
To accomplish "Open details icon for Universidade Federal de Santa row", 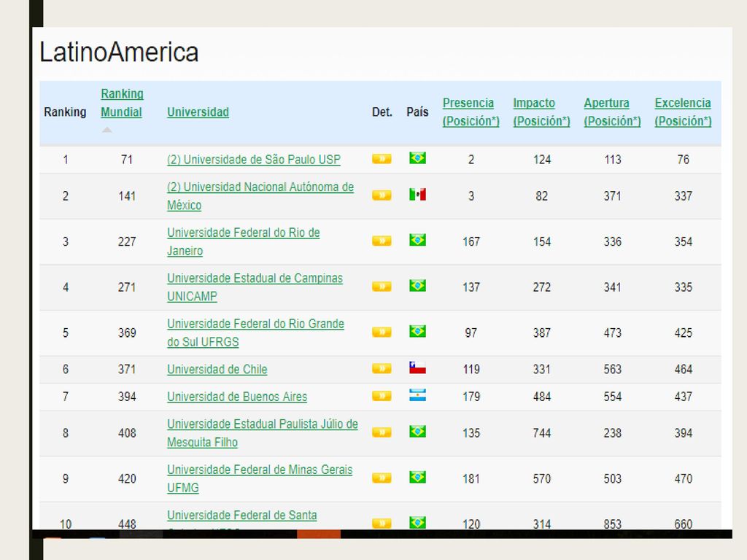I will [x=382, y=524].
